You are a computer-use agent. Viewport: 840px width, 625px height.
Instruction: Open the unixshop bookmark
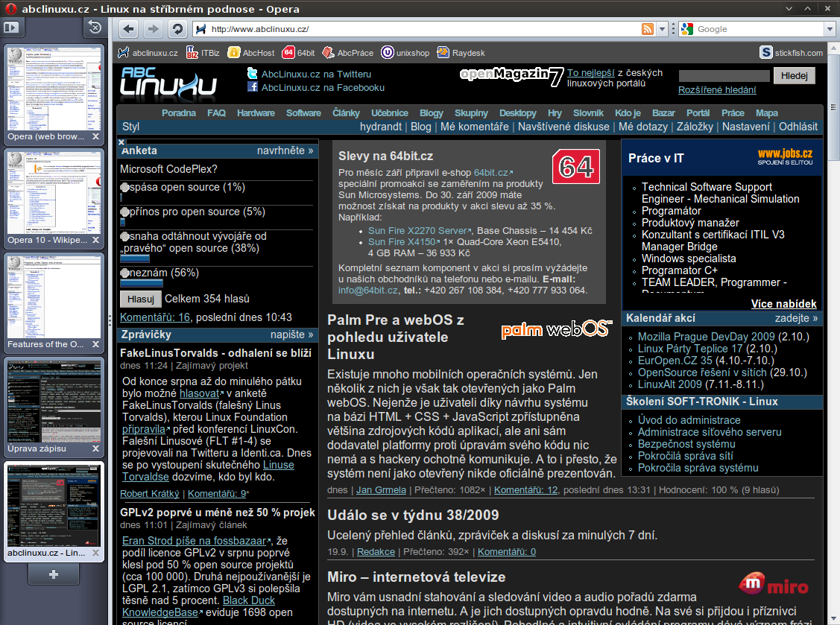pos(405,52)
